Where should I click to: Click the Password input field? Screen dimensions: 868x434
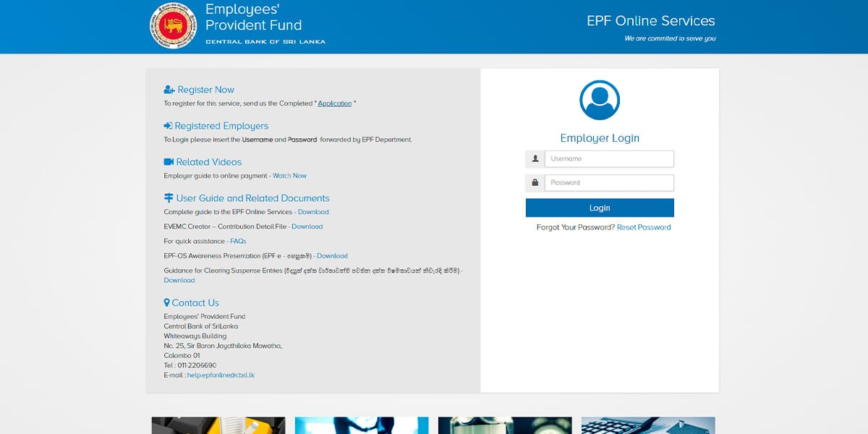(609, 182)
